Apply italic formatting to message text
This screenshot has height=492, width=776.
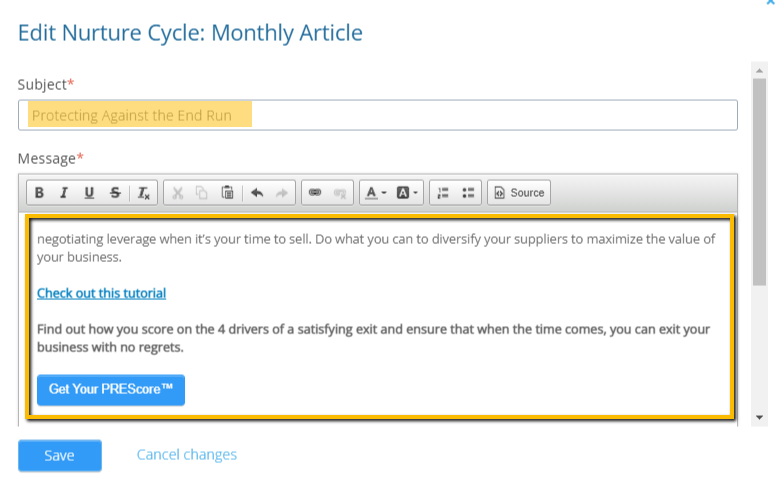coord(64,193)
